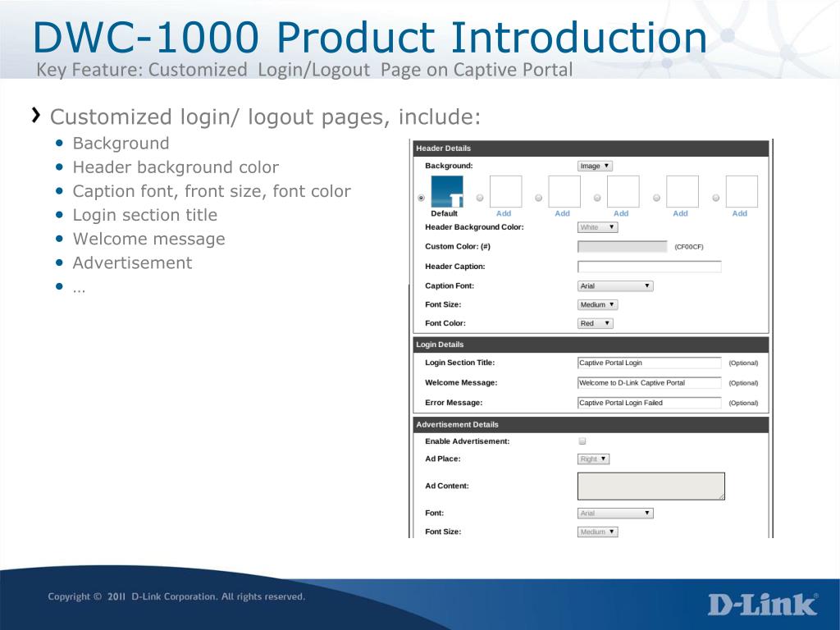Click the 'Welcome message' bullet text
The width and height of the screenshot is (840, 630).
click(149, 239)
